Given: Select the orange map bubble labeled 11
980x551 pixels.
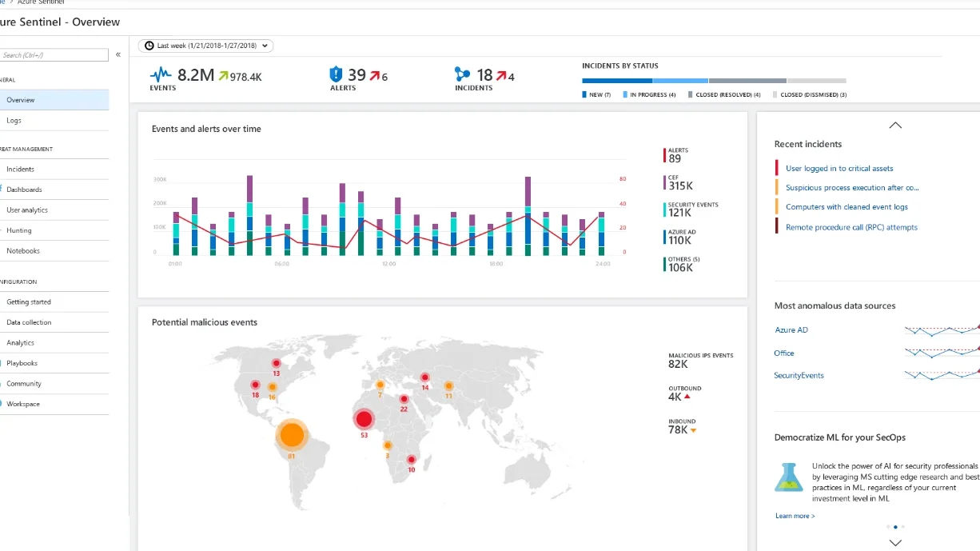Looking at the screenshot, I should [x=448, y=385].
